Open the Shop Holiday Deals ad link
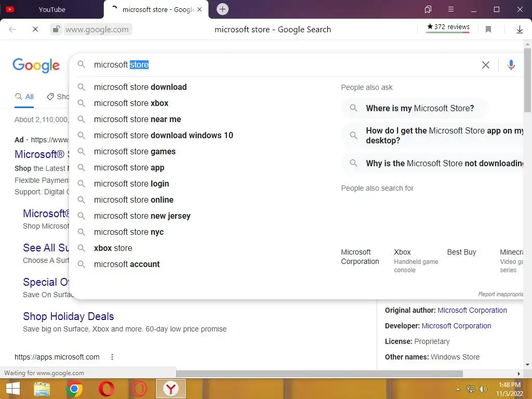Screen dimensions: 532x399 [68, 316]
